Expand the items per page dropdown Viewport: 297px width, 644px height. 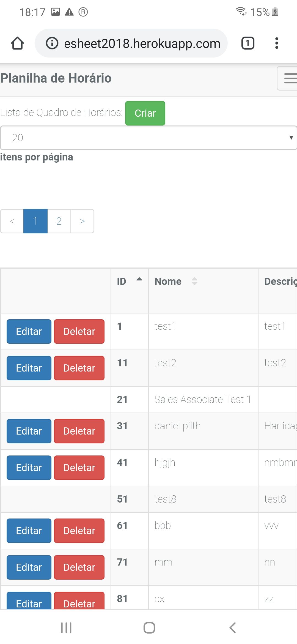click(148, 138)
